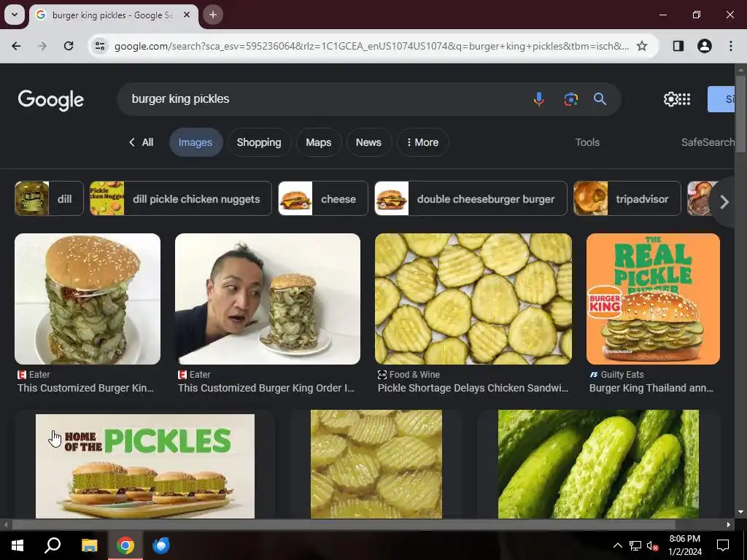This screenshot has height=560, width=747.
Task: Bookmark this page with the star icon
Action: click(x=642, y=46)
